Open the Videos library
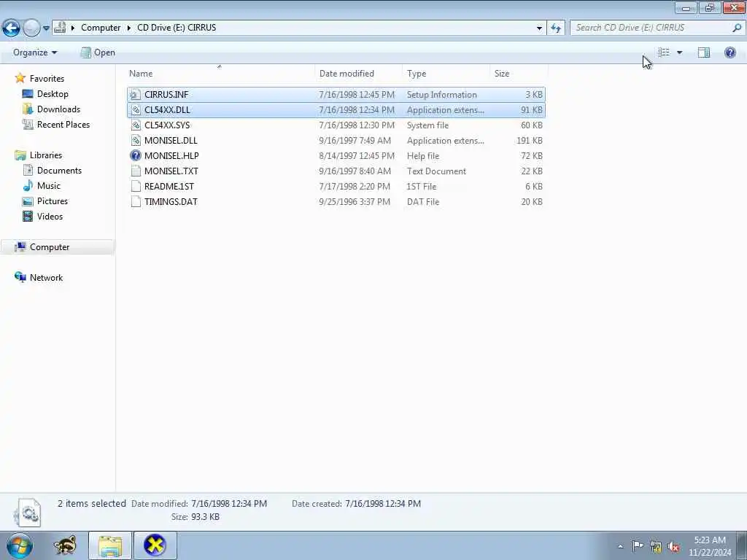The image size is (747, 560). tap(43, 216)
